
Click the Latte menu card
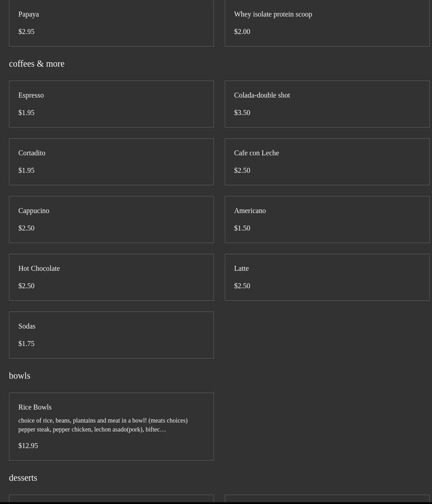pyautogui.click(x=327, y=277)
